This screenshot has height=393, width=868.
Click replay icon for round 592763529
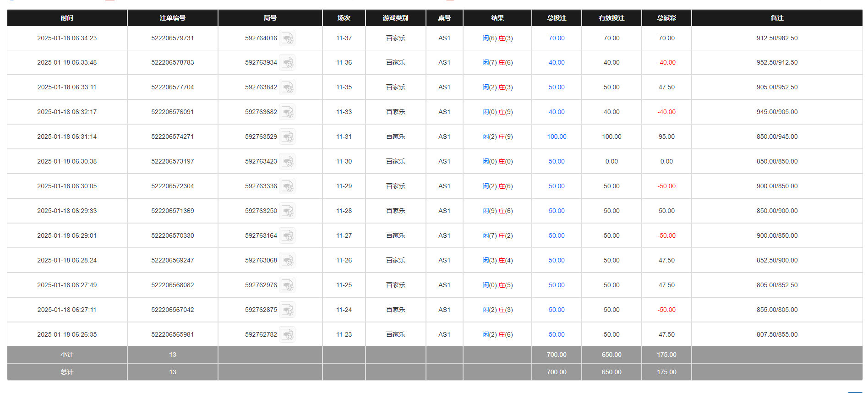287,137
